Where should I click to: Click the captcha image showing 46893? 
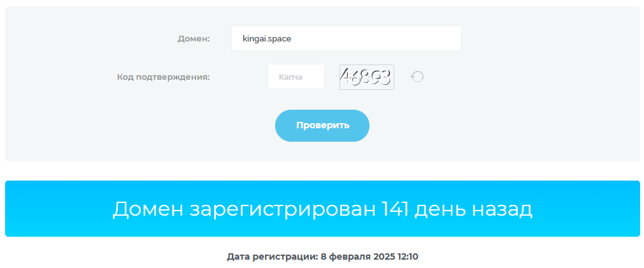click(367, 77)
